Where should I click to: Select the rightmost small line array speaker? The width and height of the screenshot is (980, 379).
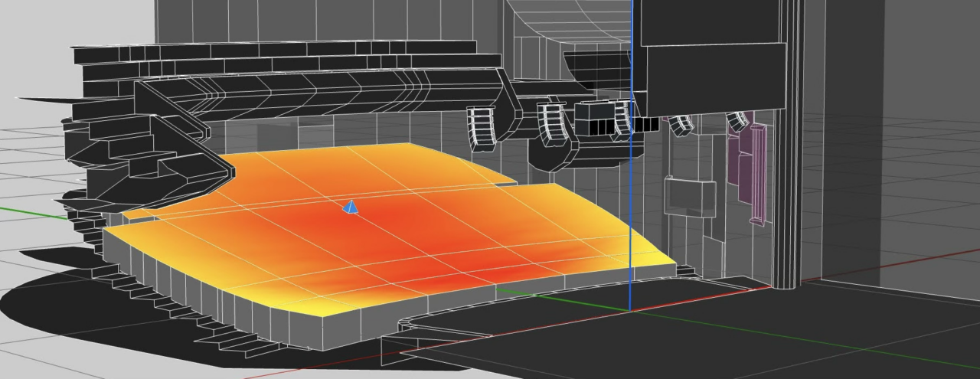737,121
